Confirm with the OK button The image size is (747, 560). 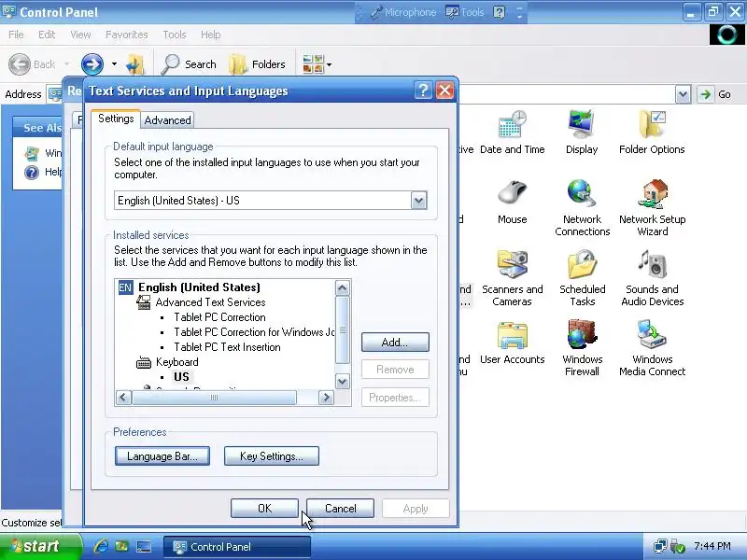(264, 509)
